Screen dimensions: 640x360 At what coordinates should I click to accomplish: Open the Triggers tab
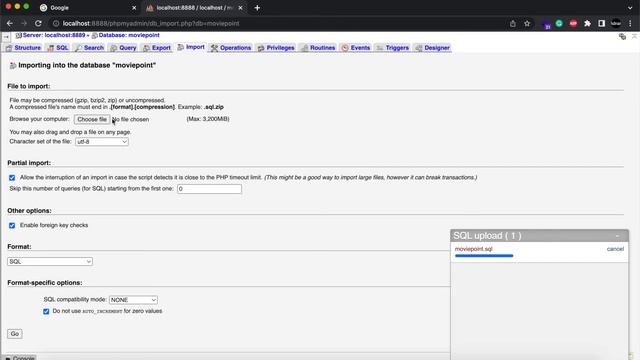point(392,48)
